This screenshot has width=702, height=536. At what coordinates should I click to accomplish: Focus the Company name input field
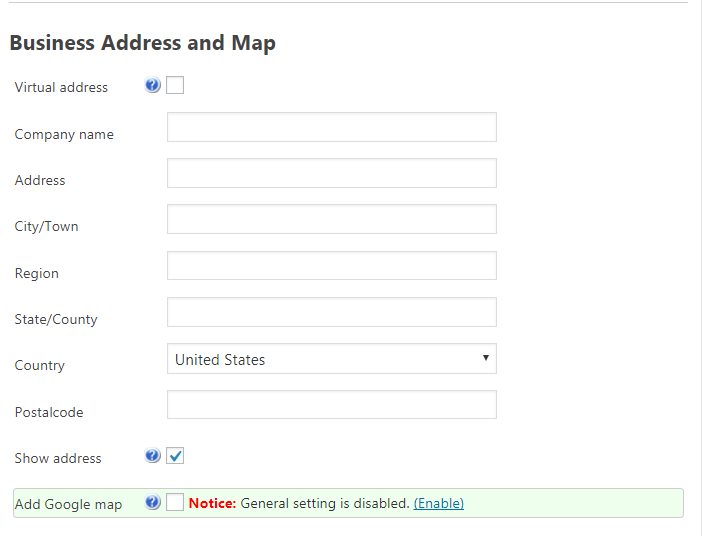(x=331, y=127)
